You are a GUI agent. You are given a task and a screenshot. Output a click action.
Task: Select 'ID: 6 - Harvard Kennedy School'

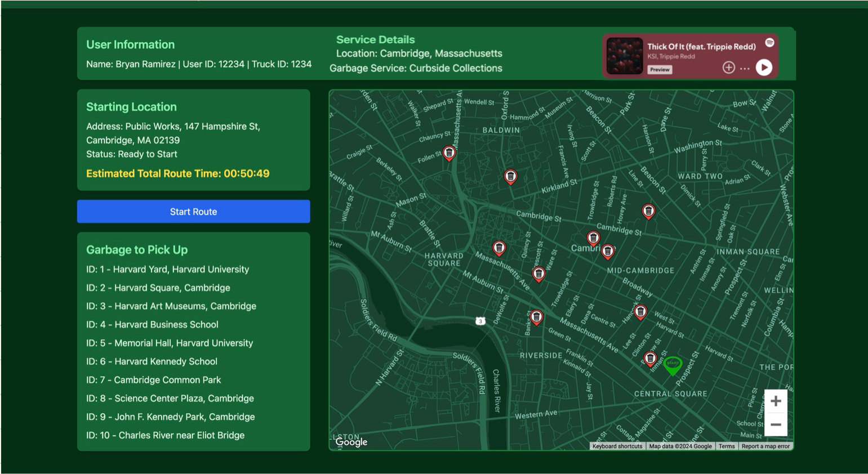(152, 361)
